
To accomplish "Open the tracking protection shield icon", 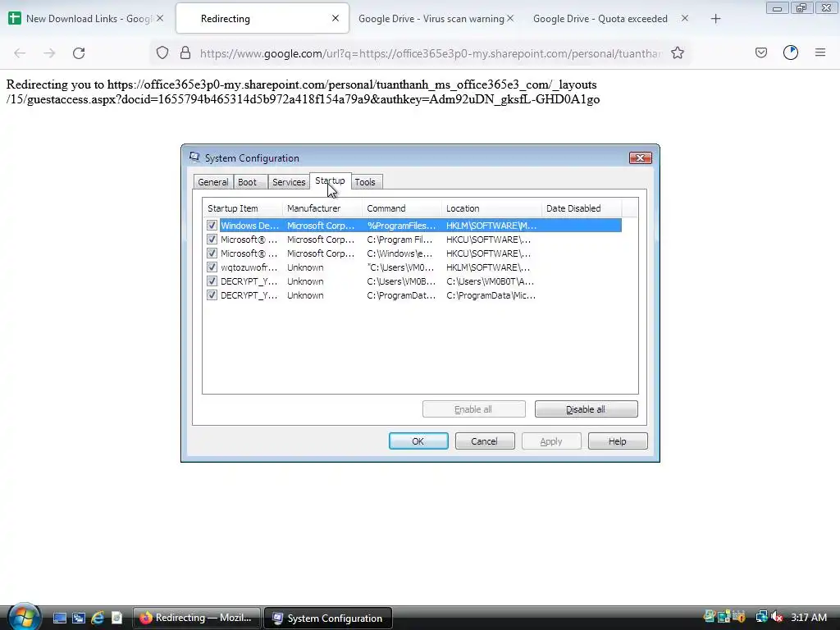I will pyautogui.click(x=162, y=53).
